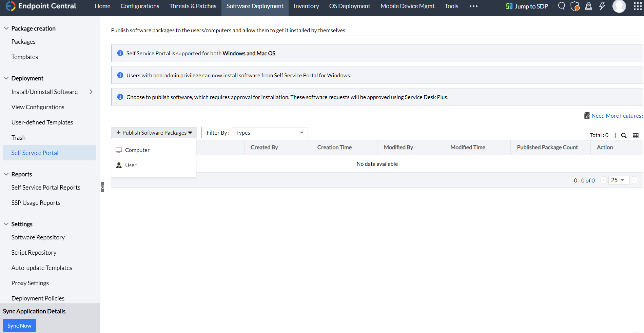
Task: Click the sidebar collapse handle
Action: 102,187
